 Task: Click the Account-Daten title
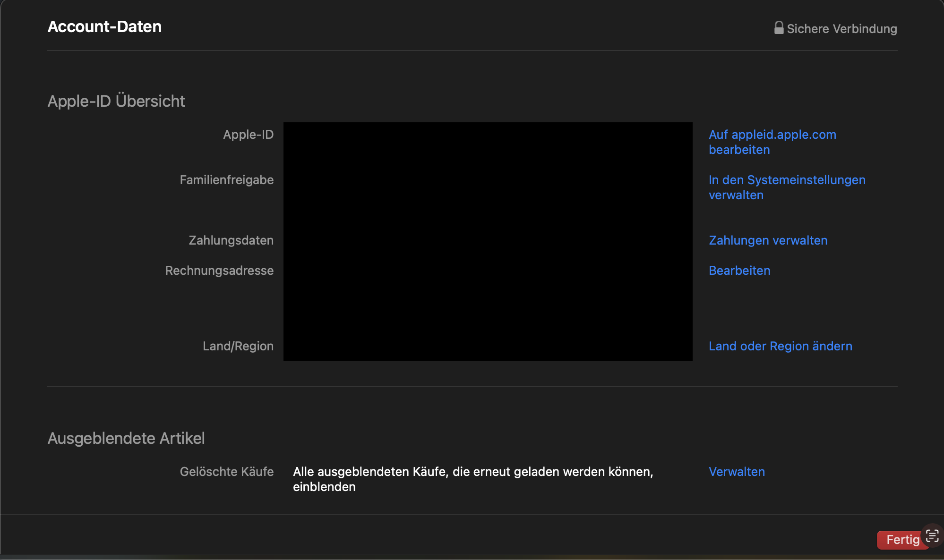pos(104,27)
